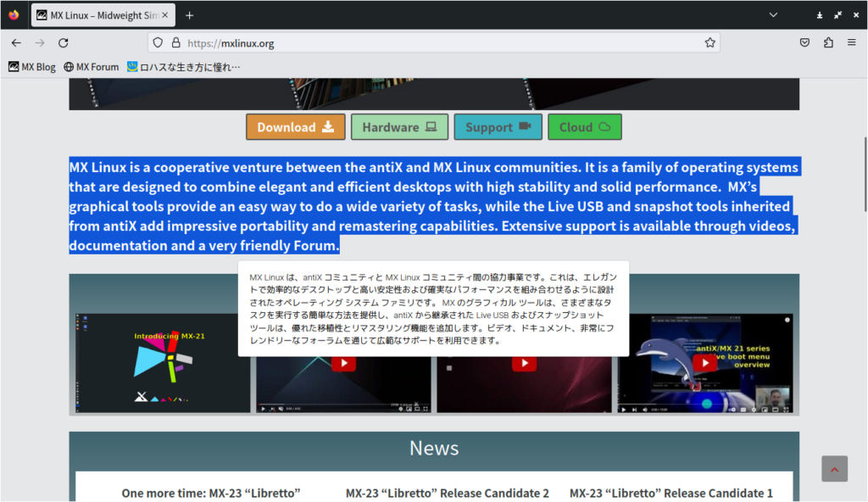The height and width of the screenshot is (502, 868).
Task: Open the Introducing MX-21 video thumbnail
Action: [x=163, y=363]
